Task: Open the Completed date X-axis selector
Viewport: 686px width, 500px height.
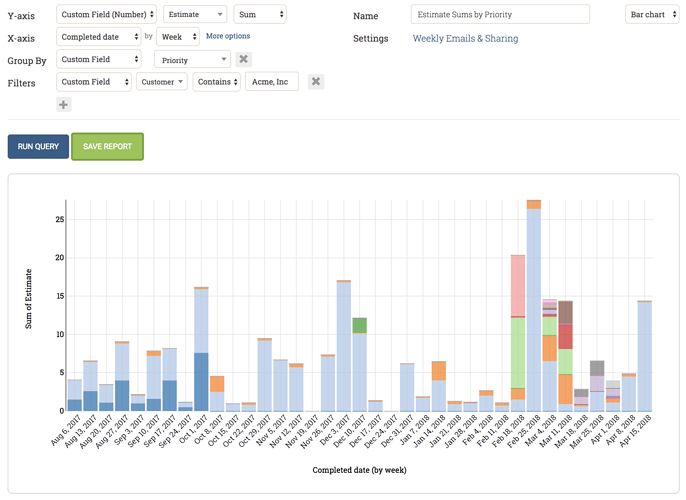Action: (x=99, y=37)
